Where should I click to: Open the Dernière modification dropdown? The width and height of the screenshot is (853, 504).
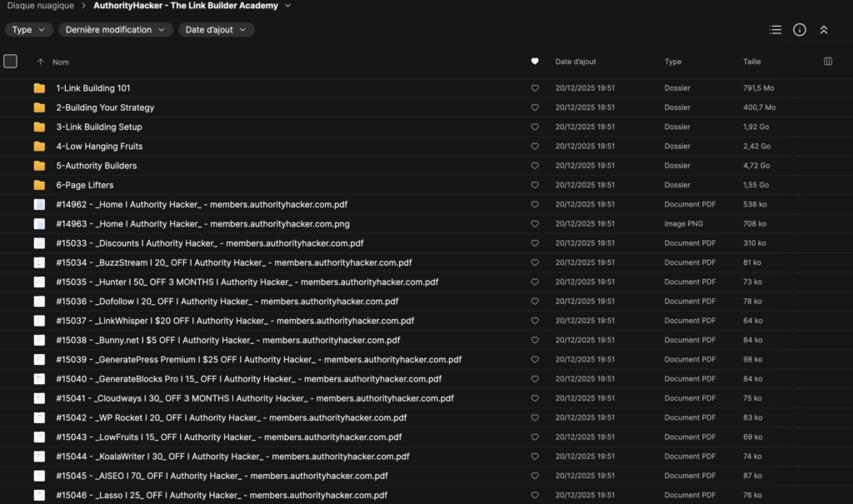[115, 29]
